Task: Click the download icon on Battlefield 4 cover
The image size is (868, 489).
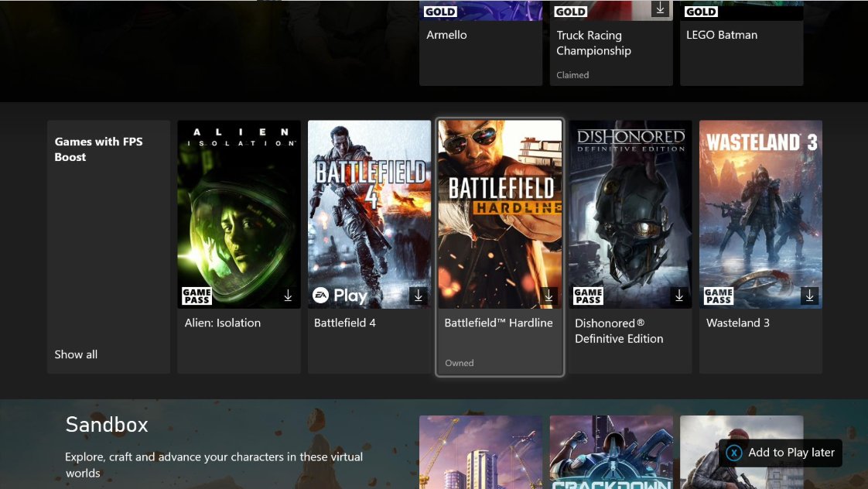Action: click(418, 296)
